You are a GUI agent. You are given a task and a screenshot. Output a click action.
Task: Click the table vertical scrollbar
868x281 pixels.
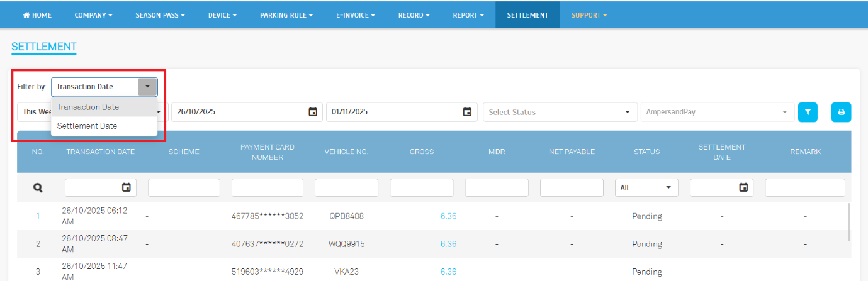pos(849,221)
